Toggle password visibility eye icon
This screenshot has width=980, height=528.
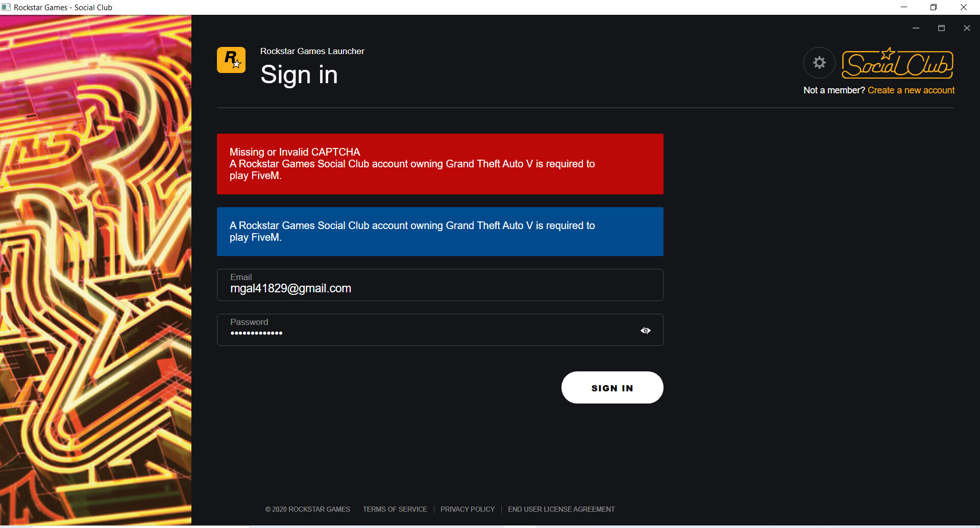(646, 331)
